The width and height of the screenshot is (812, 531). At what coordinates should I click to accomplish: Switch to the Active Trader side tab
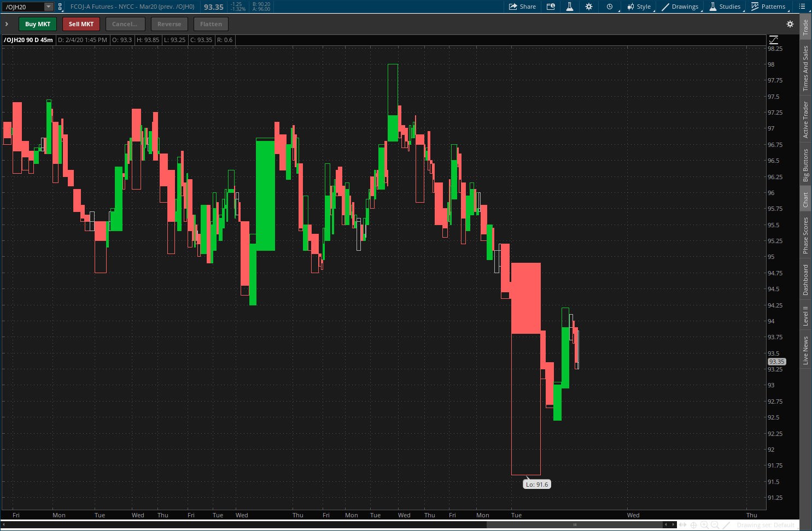805,119
